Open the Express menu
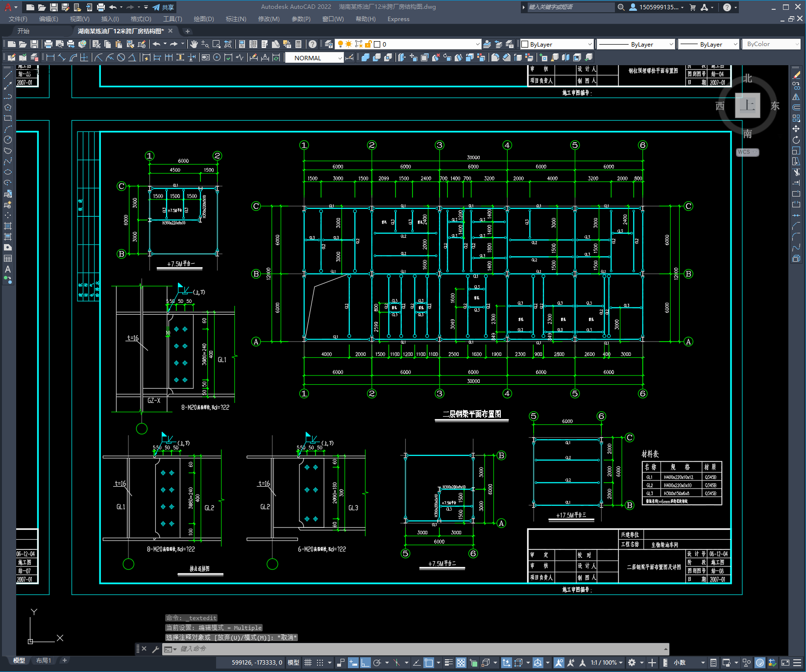 pyautogui.click(x=398, y=19)
